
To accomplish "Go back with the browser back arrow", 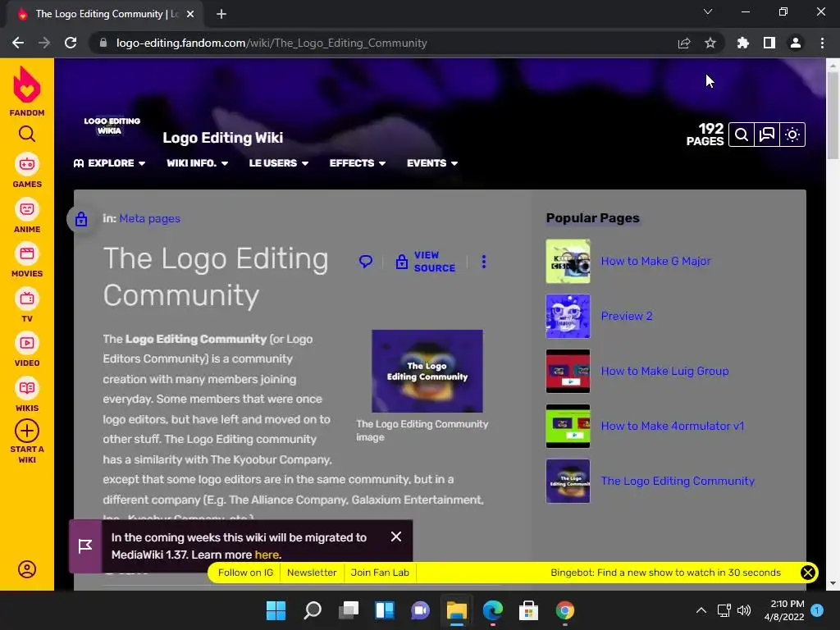I will [x=18, y=43].
